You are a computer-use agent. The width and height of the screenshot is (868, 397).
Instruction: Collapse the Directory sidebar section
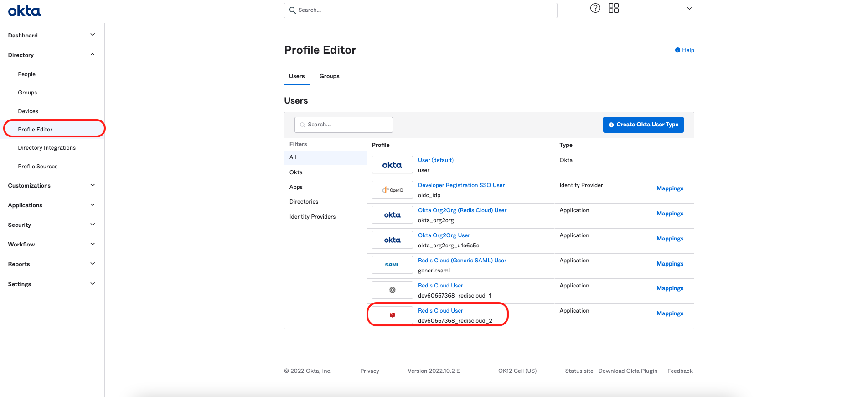click(x=93, y=55)
